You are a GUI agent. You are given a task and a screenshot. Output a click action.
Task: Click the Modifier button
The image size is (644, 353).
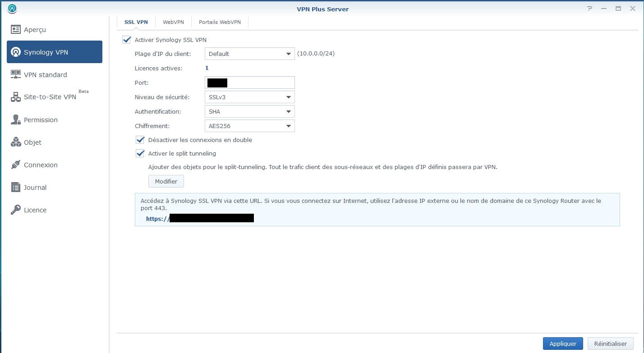166,181
